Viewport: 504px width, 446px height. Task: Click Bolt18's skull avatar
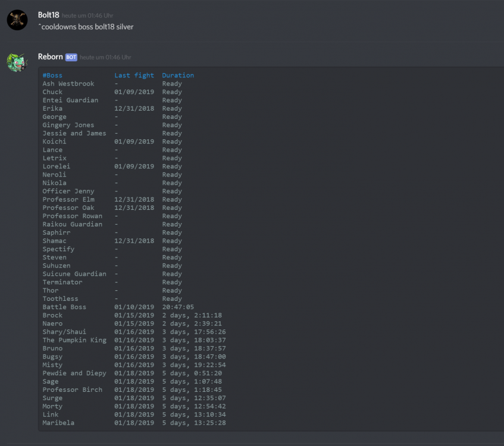17,20
